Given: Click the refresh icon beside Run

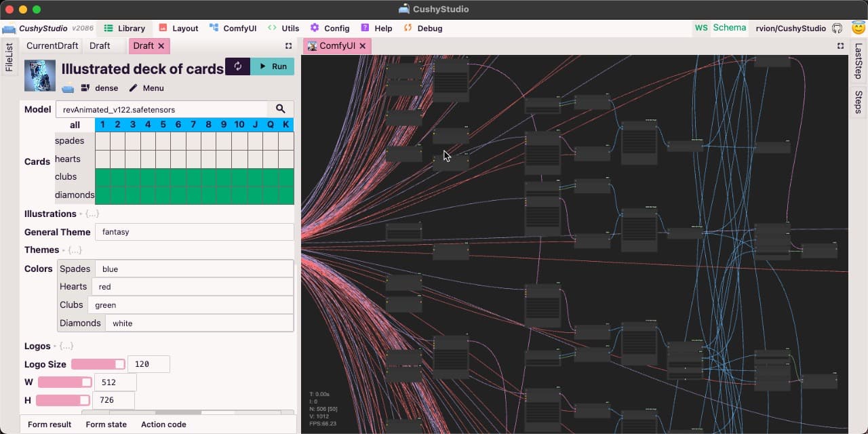Looking at the screenshot, I should pos(237,66).
